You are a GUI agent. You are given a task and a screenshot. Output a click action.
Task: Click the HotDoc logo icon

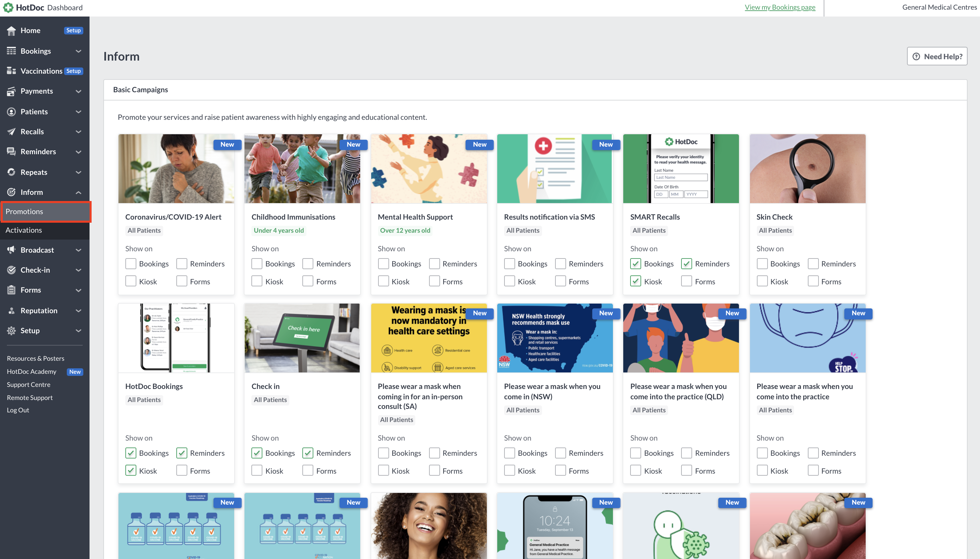[x=8, y=7]
